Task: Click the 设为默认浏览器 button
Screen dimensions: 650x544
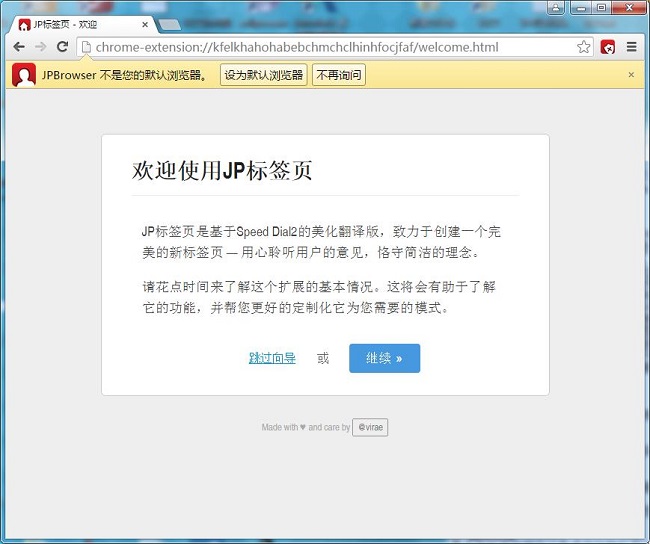Action: coord(263,75)
